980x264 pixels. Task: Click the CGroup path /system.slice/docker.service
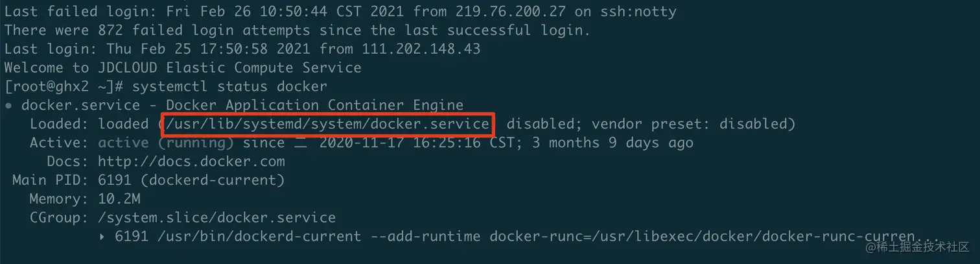pyautogui.click(x=217, y=218)
